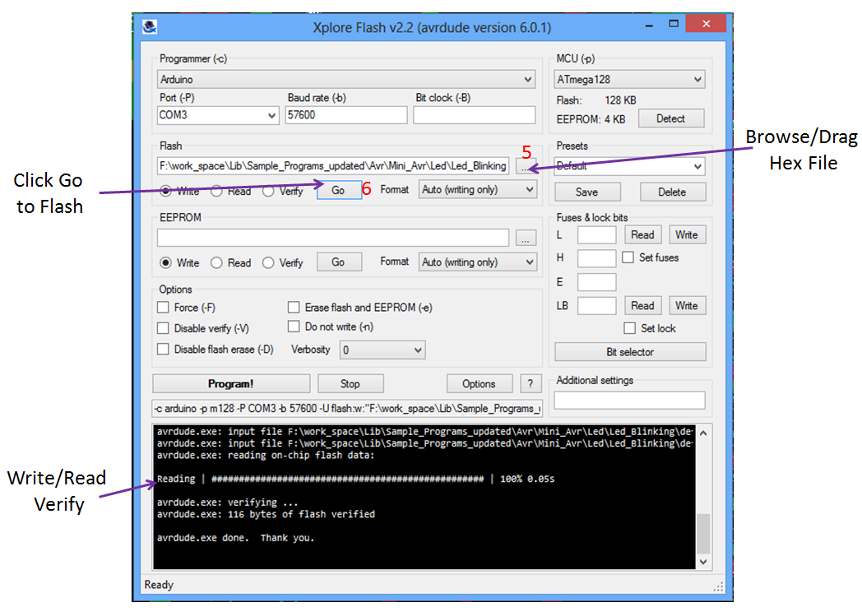862x616 pixels.
Task: Click the LB lock bits field
Action: tap(597, 306)
